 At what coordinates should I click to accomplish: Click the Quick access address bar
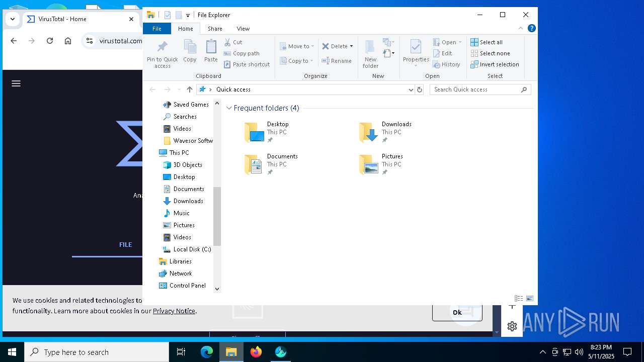point(305,89)
